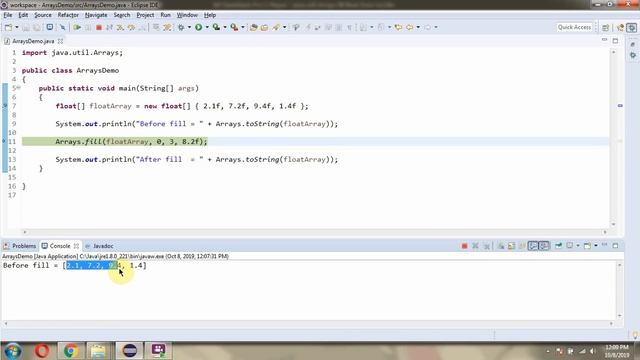Toggle Pin Console
Viewport: 640px width, 360px height.
pos(558,246)
